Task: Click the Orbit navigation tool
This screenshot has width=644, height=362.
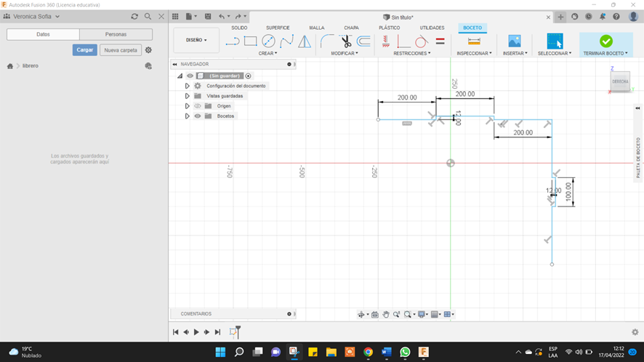Action: (x=361, y=314)
